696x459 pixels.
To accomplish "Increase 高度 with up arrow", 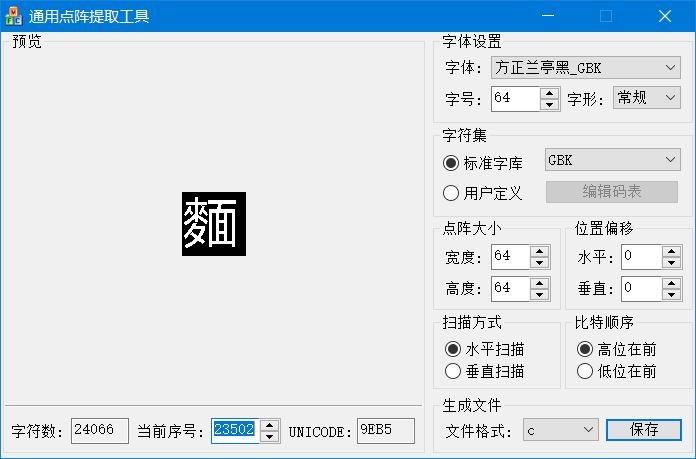I will (540, 283).
